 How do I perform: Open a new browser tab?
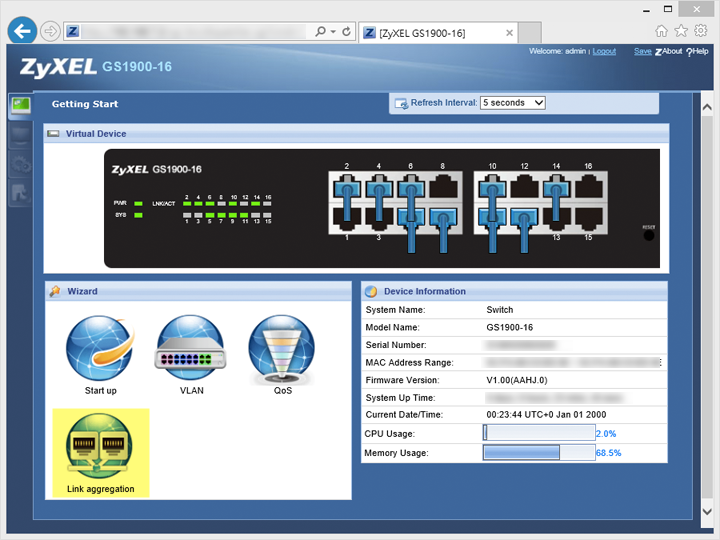pos(530,33)
